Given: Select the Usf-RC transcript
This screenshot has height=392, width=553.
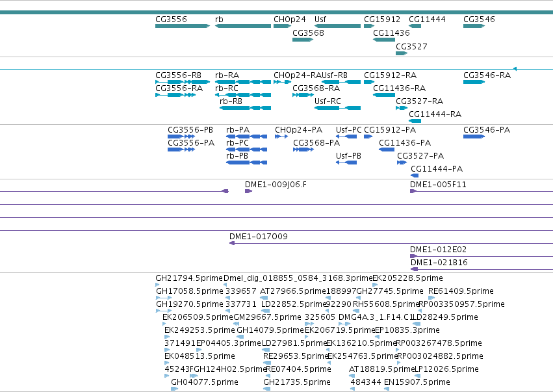Looking at the screenshot, I should (337, 108).
